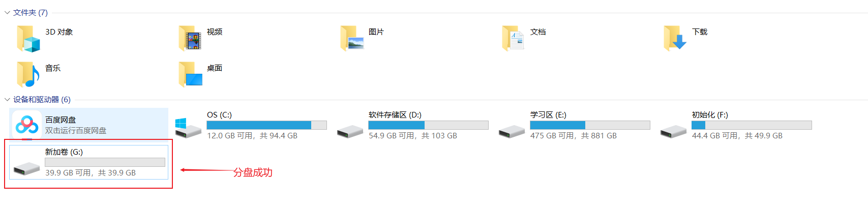Click the 文件夹 (7) section header
The image size is (868, 205).
(31, 13)
